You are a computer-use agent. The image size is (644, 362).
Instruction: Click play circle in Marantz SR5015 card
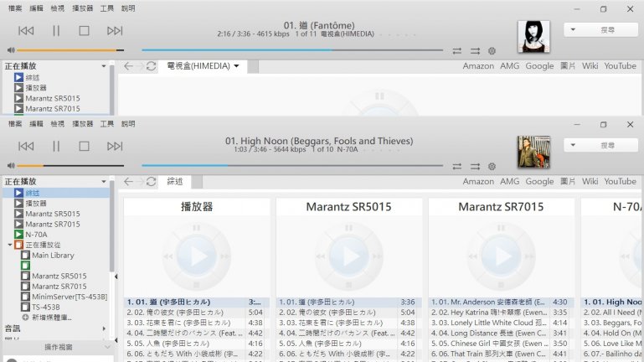point(348,256)
